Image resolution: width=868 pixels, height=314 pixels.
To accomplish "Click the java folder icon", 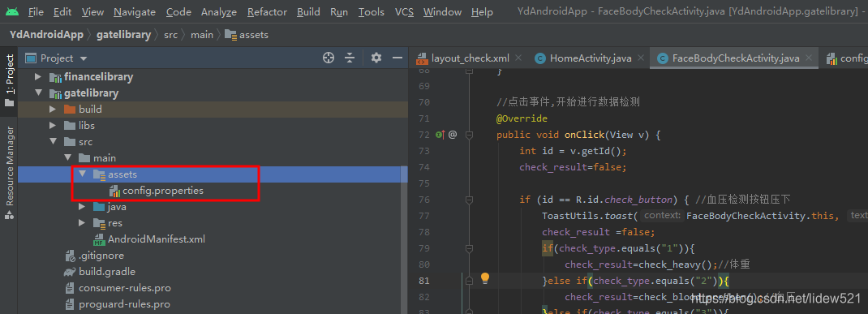I will 99,207.
